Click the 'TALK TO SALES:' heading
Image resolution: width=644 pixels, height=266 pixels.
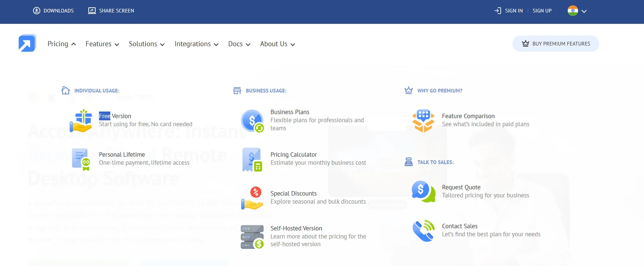click(435, 162)
